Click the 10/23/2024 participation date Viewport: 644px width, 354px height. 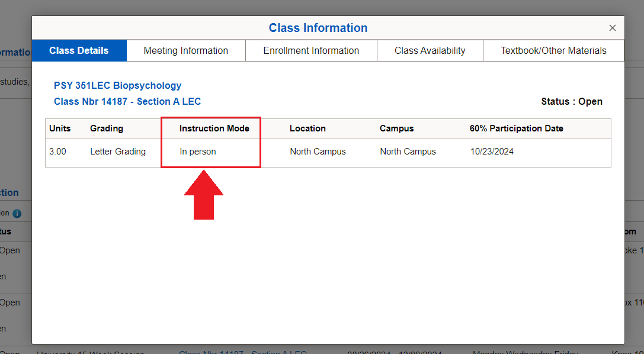(492, 152)
